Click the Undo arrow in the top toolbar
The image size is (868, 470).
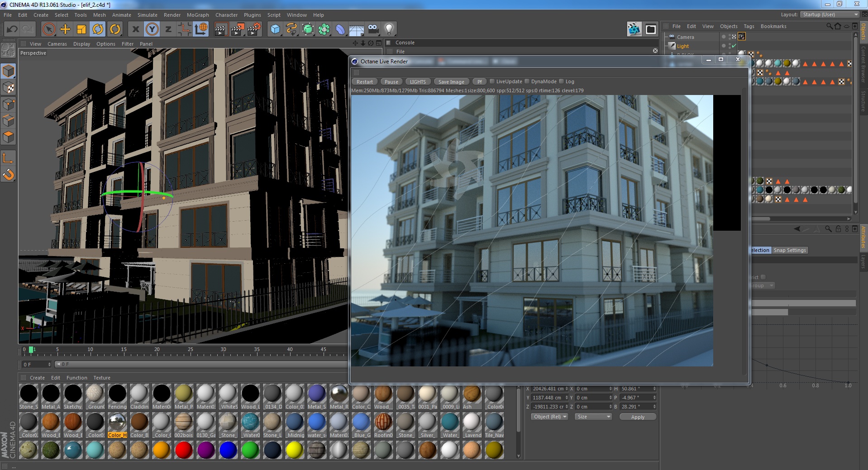[x=12, y=29]
